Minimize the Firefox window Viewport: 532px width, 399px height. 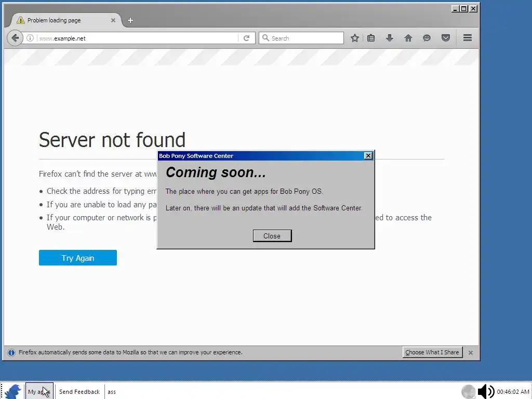(455, 9)
